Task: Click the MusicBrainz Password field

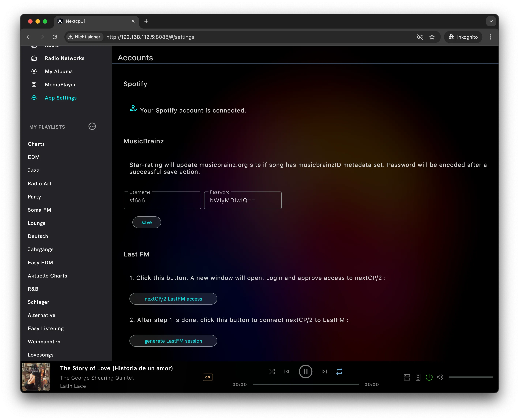Action: click(243, 200)
